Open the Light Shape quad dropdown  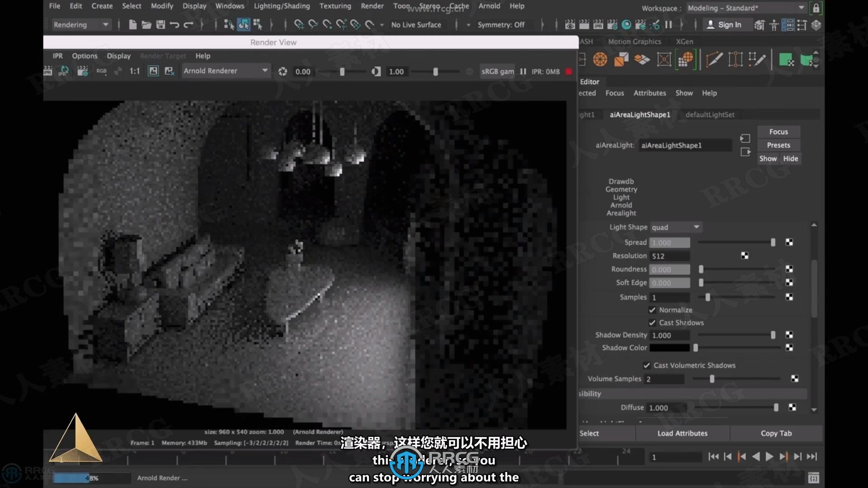[x=675, y=227]
